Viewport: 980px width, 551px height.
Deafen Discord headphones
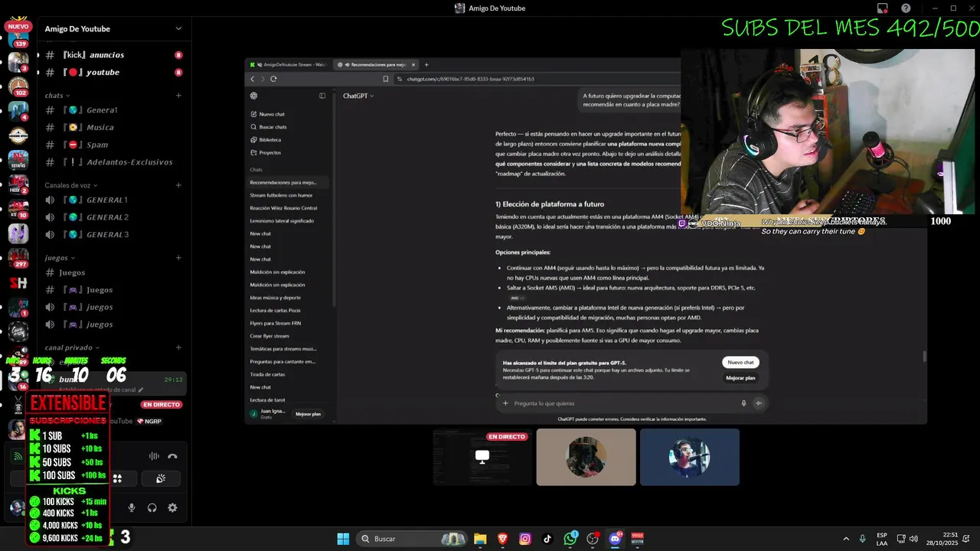point(152,507)
